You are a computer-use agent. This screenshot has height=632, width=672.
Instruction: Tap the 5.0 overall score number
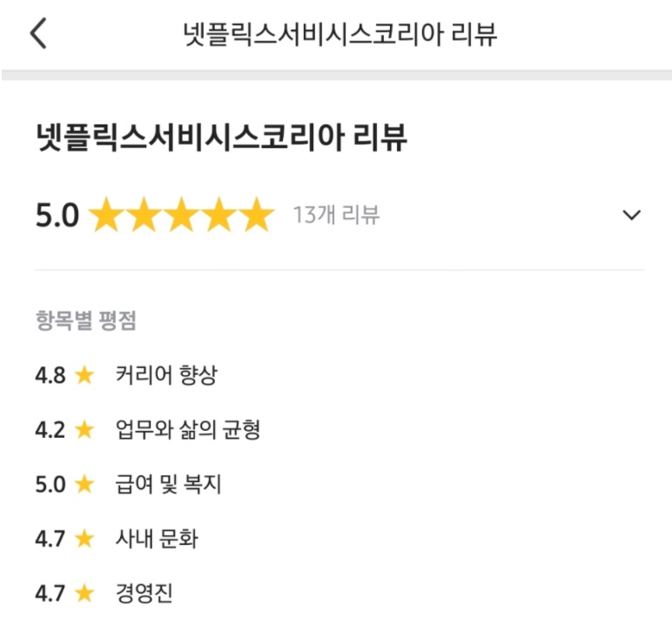(x=57, y=215)
